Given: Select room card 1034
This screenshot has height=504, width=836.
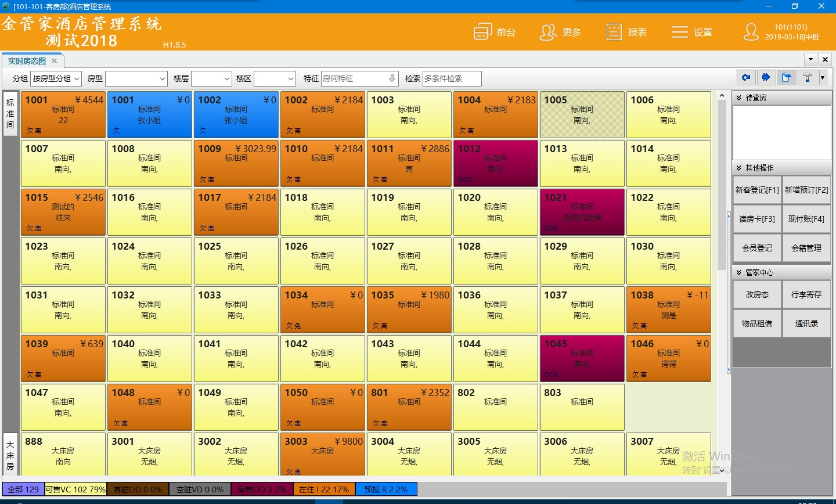Looking at the screenshot, I should pyautogui.click(x=323, y=309).
